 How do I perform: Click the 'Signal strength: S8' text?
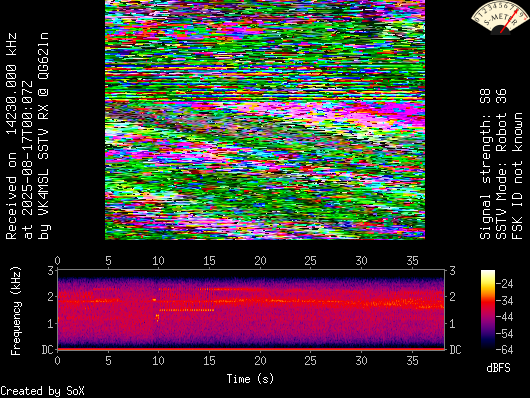(485, 164)
